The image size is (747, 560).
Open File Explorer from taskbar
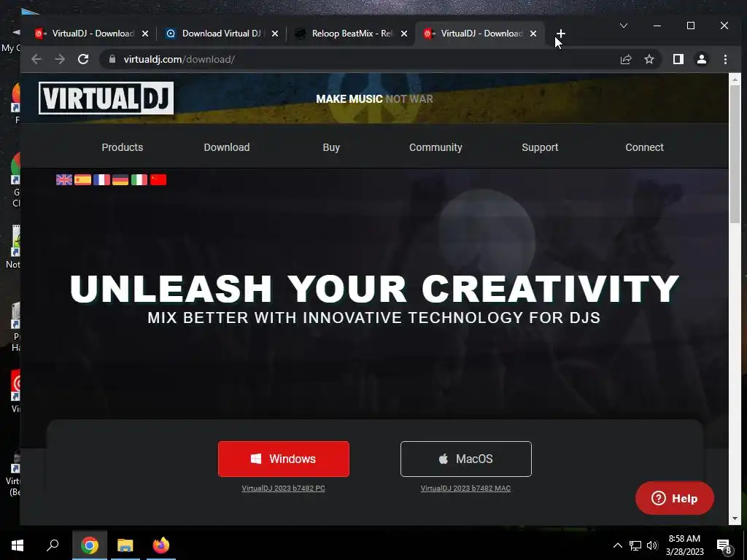pos(125,545)
